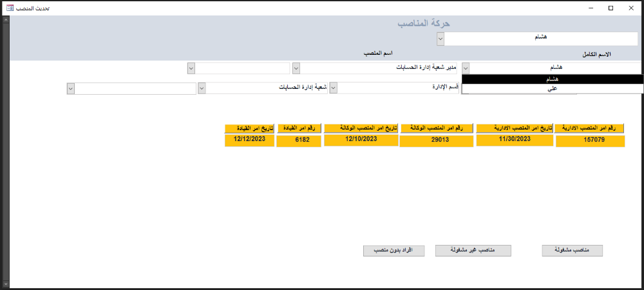Select the تاريخ امر القيادة field 12/12/2023
The width and height of the screenshot is (644, 290).
click(249, 140)
